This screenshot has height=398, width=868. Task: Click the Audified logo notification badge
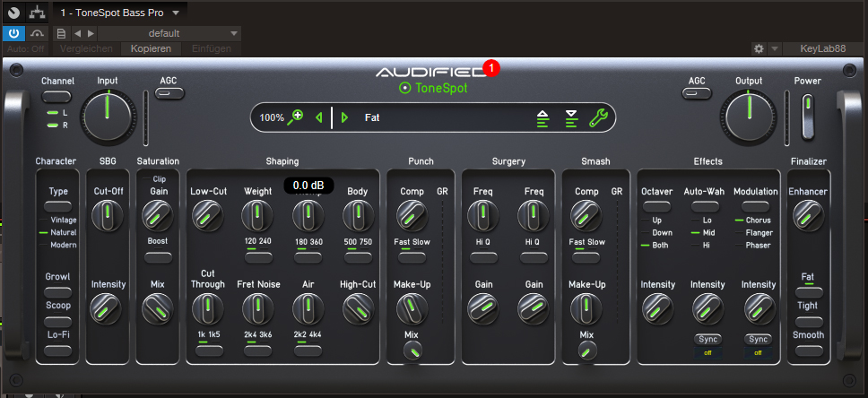tap(491, 68)
